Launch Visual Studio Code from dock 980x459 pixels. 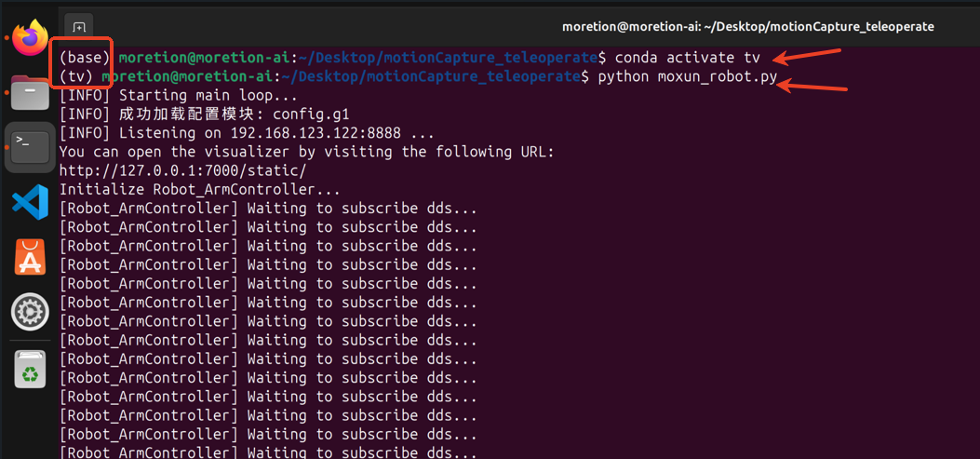(30, 202)
